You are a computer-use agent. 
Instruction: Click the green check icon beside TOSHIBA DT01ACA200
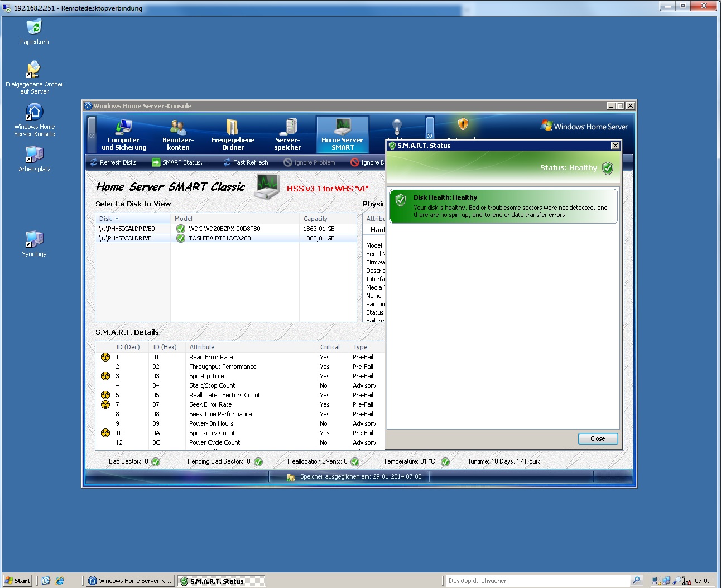(x=181, y=238)
